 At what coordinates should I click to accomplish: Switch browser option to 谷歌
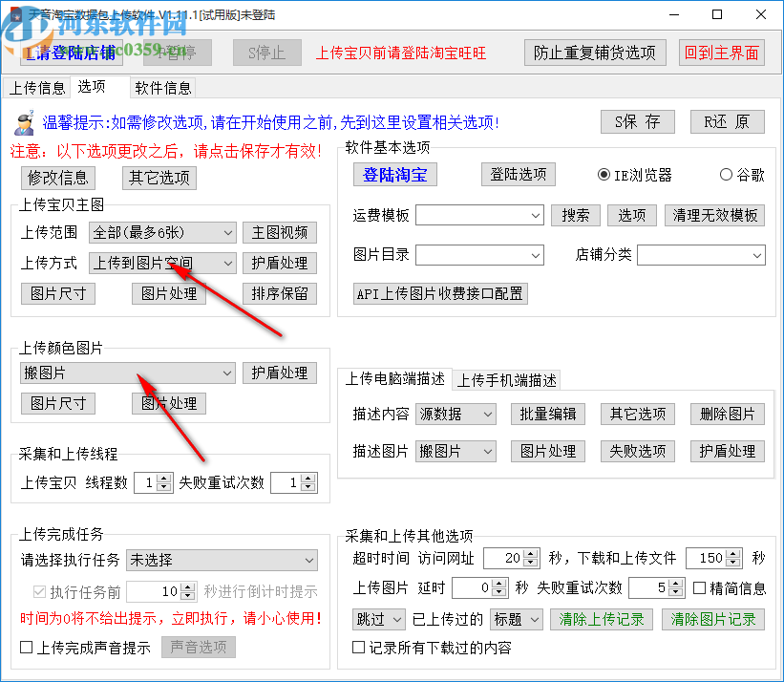tap(727, 174)
